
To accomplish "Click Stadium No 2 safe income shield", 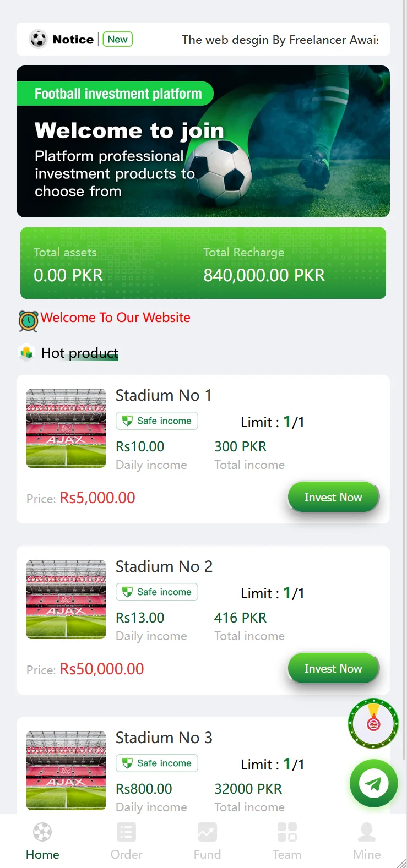I will click(127, 592).
